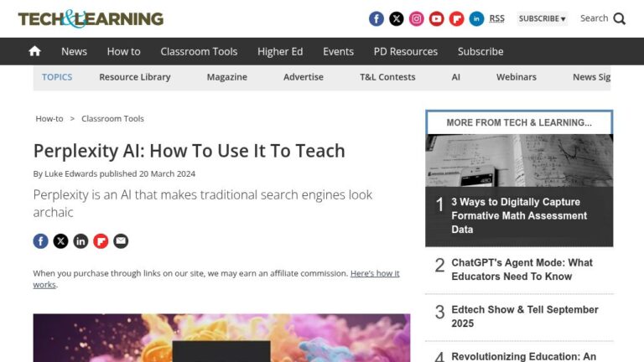Viewport: 644px width, 362px height.
Task: Expand the SUBSCRIBE dropdown
Action: [543, 18]
